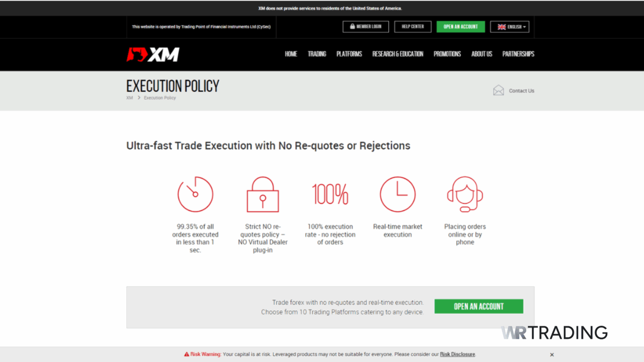Screen dimensions: 644x362
Task: Click the UK flag icon
Action: [x=501, y=27]
